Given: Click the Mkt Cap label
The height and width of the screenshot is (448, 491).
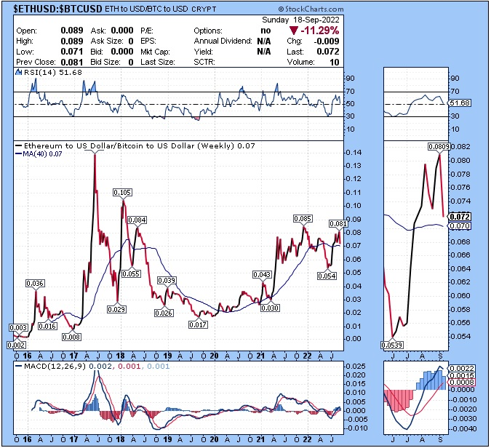Looking at the screenshot, I should click(x=156, y=52).
